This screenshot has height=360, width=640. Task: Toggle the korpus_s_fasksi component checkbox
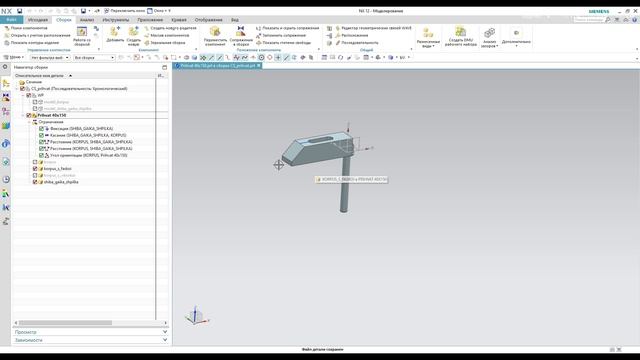point(35,169)
